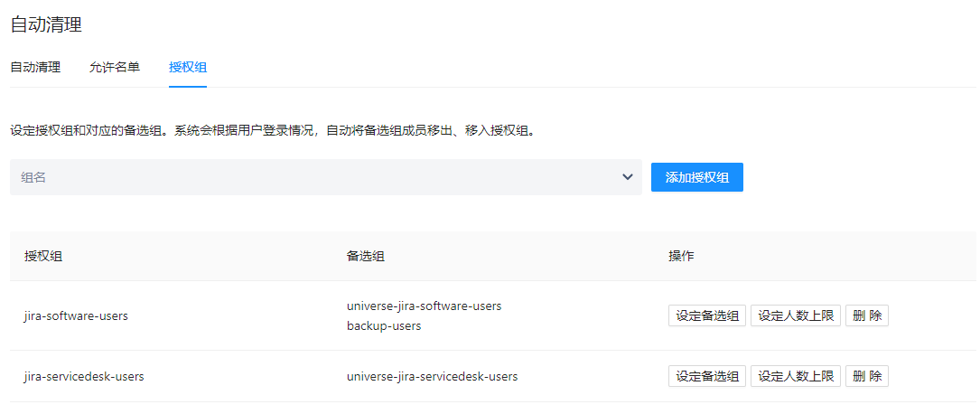Click the 授权组 table column header
This screenshot has width=980, height=414.
coord(43,256)
